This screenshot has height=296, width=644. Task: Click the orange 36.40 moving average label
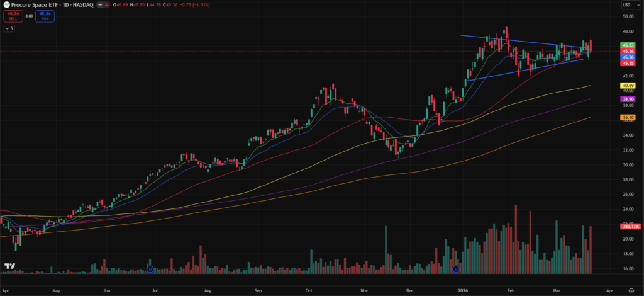627,117
